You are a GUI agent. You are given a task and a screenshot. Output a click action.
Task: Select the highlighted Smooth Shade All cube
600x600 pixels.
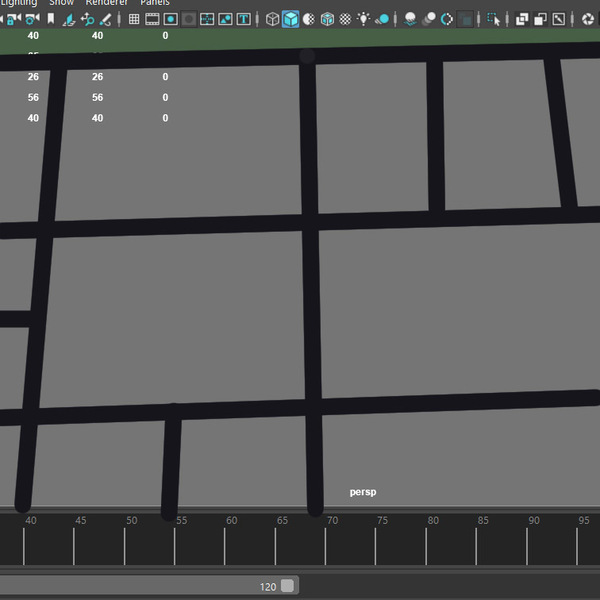(x=290, y=19)
